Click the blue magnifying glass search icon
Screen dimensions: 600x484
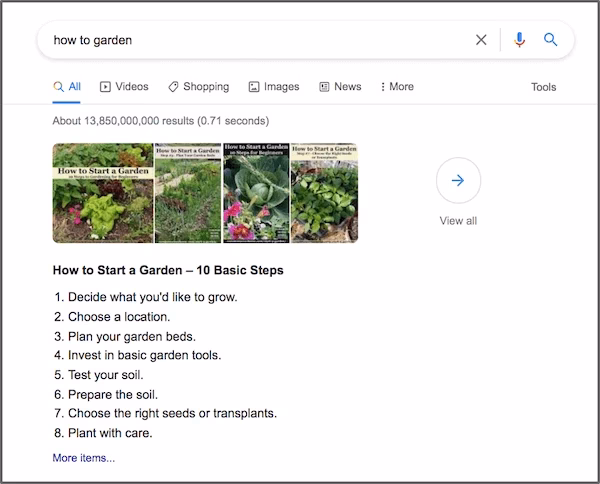click(x=550, y=40)
